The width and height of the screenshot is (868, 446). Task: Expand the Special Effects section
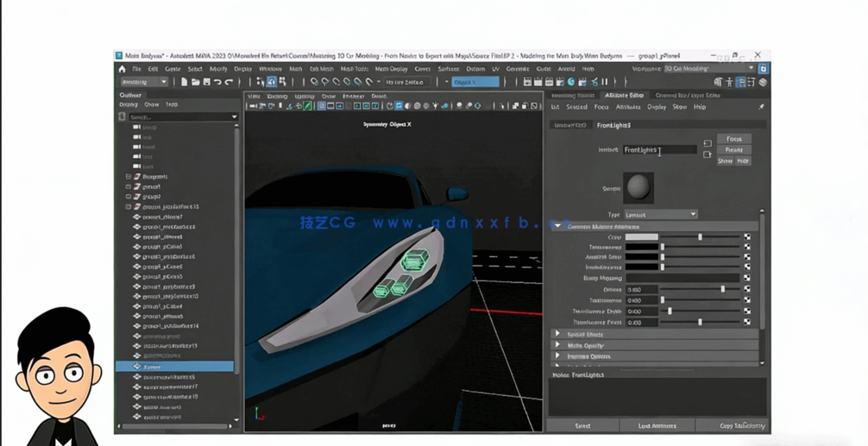(x=557, y=334)
